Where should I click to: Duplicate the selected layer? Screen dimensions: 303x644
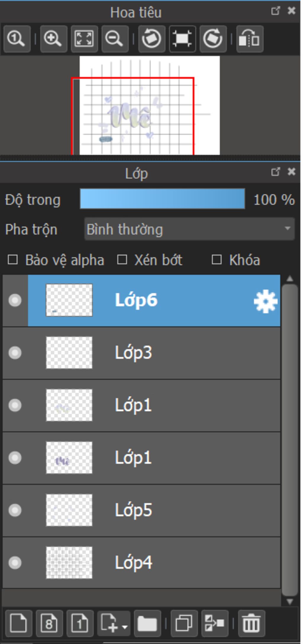click(184, 623)
